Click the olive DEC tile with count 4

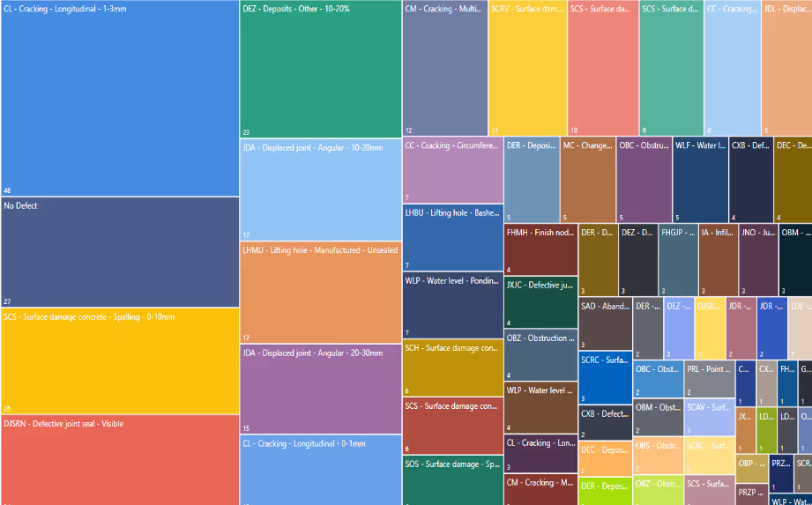[x=793, y=180]
